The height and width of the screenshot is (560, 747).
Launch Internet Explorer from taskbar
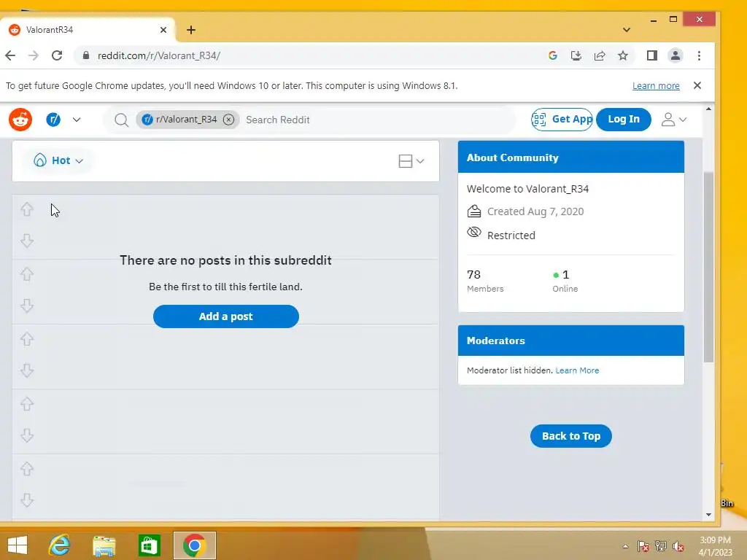[x=59, y=545]
